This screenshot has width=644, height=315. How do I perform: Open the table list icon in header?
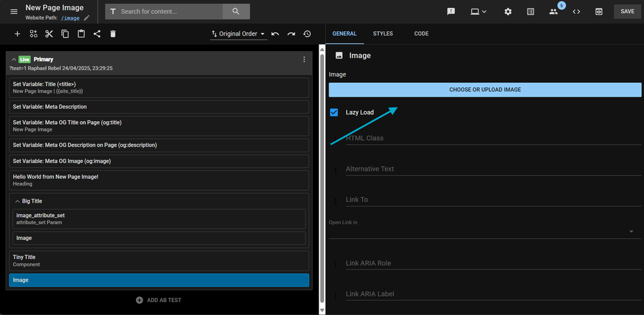[x=531, y=12]
